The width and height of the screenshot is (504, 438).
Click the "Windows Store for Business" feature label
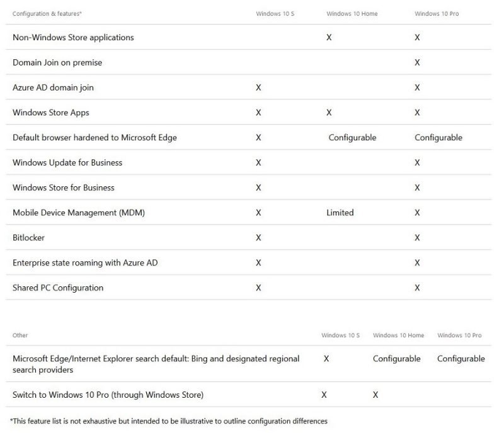pyautogui.click(x=64, y=188)
